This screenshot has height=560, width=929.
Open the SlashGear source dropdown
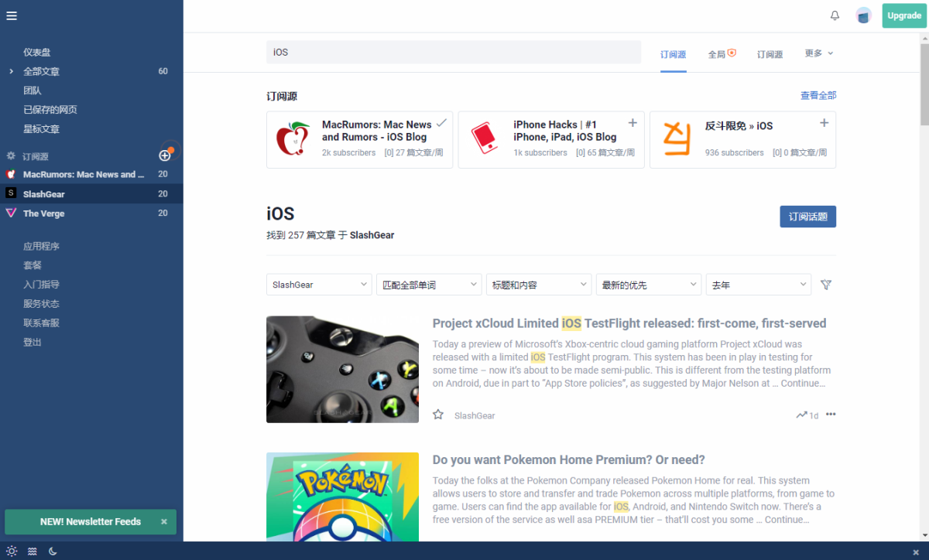pyautogui.click(x=320, y=285)
